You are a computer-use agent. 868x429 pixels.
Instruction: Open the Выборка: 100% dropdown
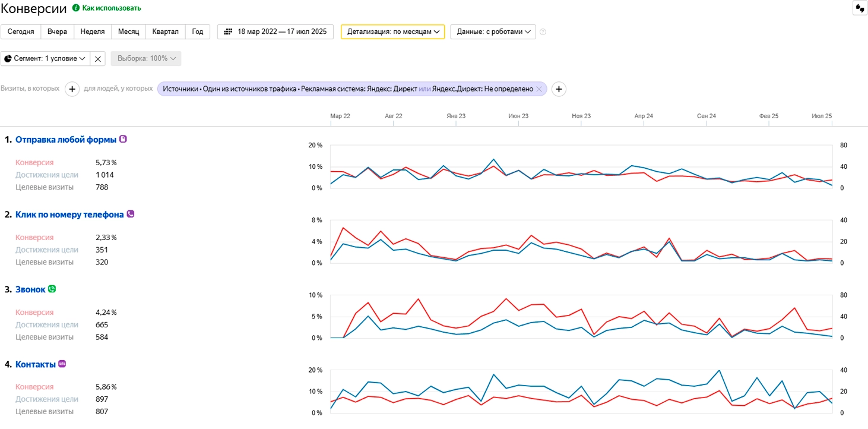pyautogui.click(x=146, y=58)
